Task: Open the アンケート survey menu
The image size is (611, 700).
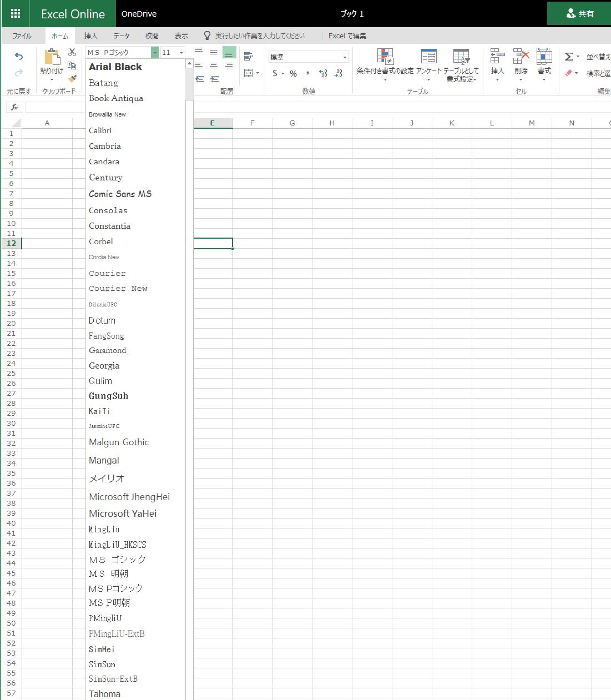Action: (x=428, y=66)
